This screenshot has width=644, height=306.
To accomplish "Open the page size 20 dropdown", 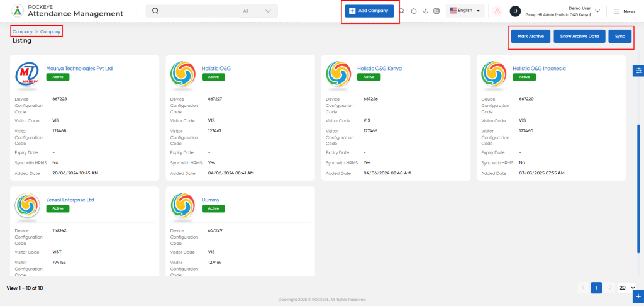I will (x=627, y=288).
